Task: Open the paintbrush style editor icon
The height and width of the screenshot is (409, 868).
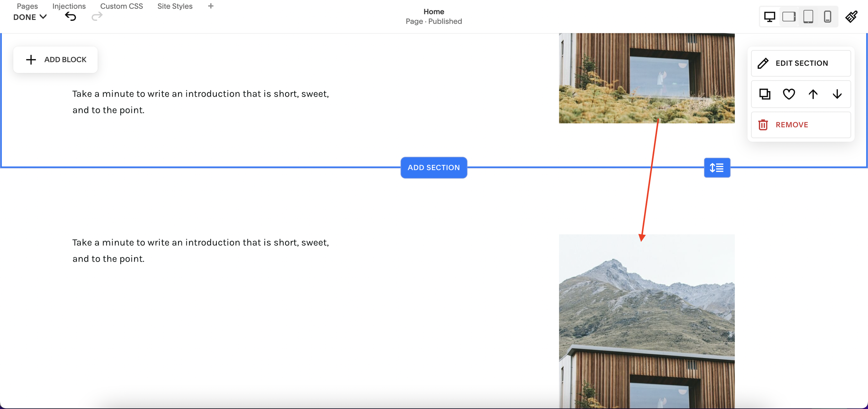Action: pyautogui.click(x=851, y=16)
